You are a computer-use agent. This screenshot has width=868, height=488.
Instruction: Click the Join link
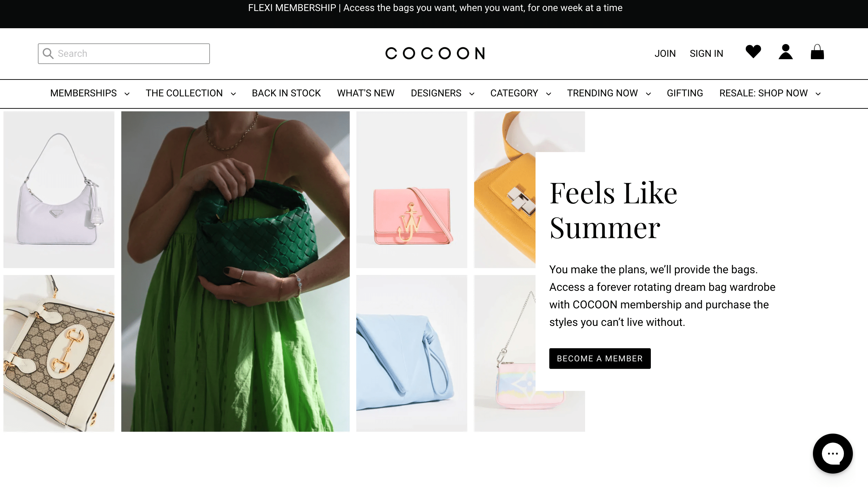[x=665, y=53]
